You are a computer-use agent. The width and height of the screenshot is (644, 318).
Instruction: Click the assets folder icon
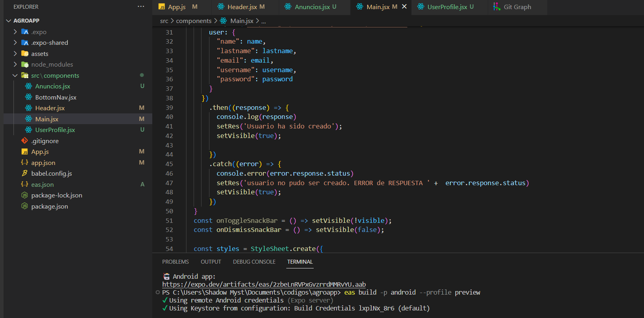pos(25,54)
